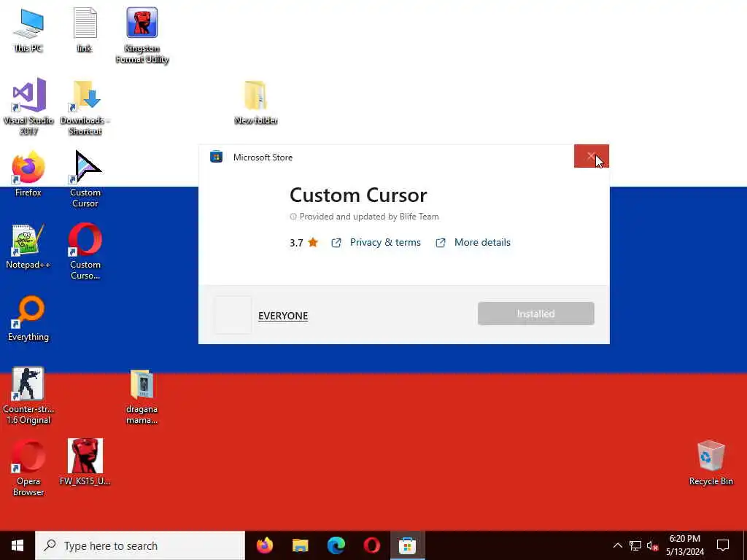Open Custom Curso... Opera-icon shortcut
Screen dimensions: 747x560
click(x=85, y=251)
